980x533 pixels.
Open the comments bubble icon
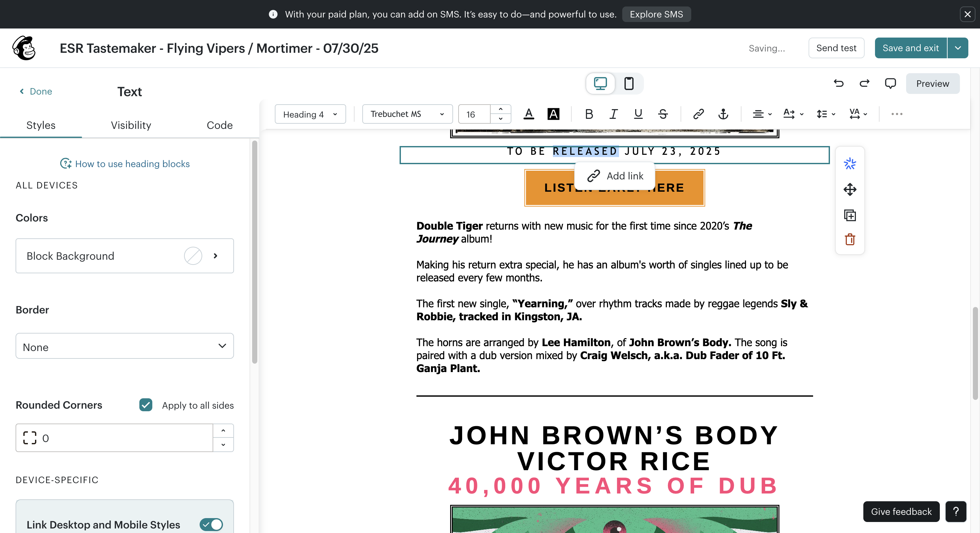(x=890, y=83)
